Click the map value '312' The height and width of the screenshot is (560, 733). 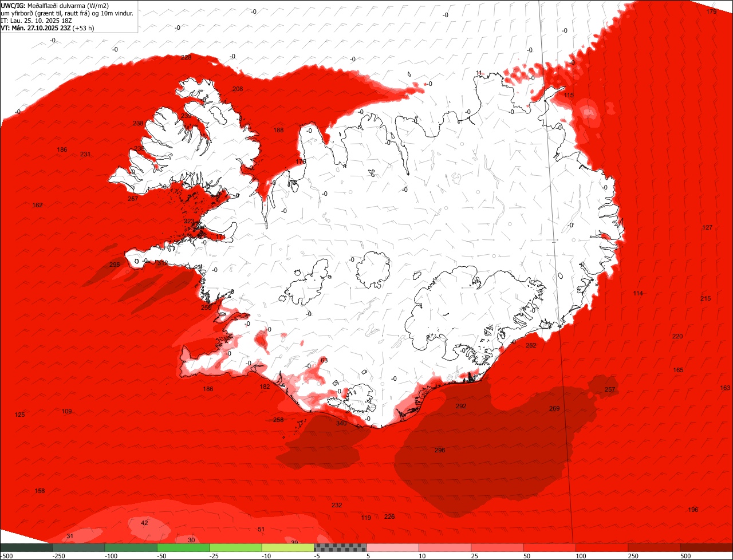click(163, 263)
